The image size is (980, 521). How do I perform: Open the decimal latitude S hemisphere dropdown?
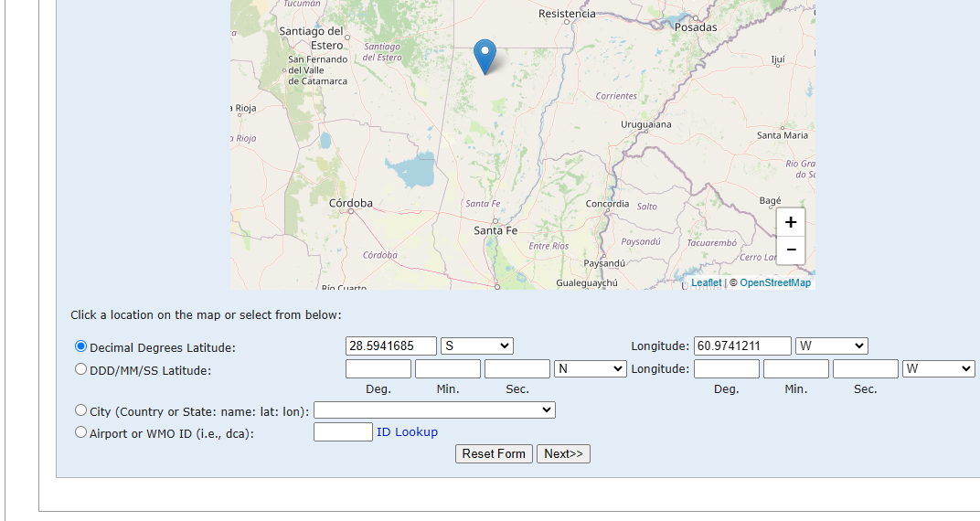(477, 346)
